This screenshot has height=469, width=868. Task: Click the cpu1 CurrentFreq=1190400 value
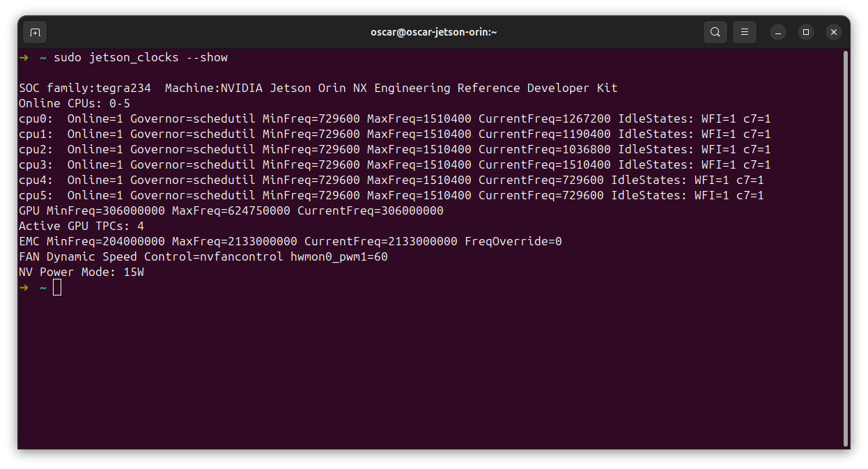pos(545,134)
